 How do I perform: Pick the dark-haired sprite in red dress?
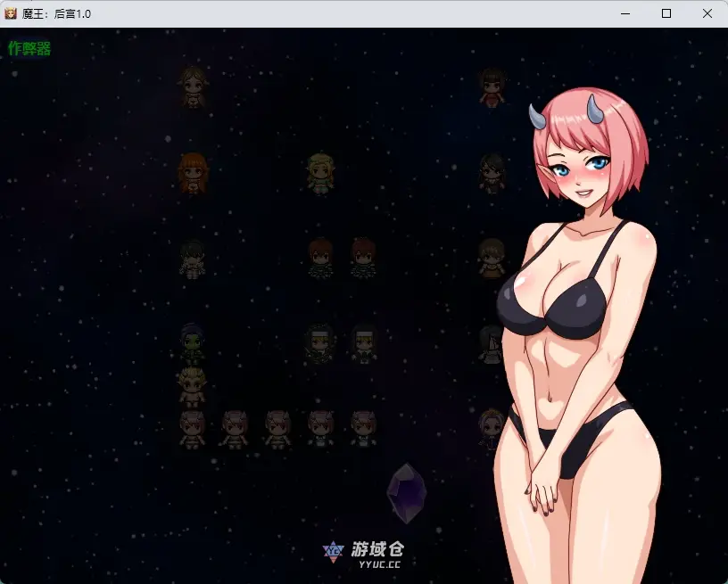(492, 88)
